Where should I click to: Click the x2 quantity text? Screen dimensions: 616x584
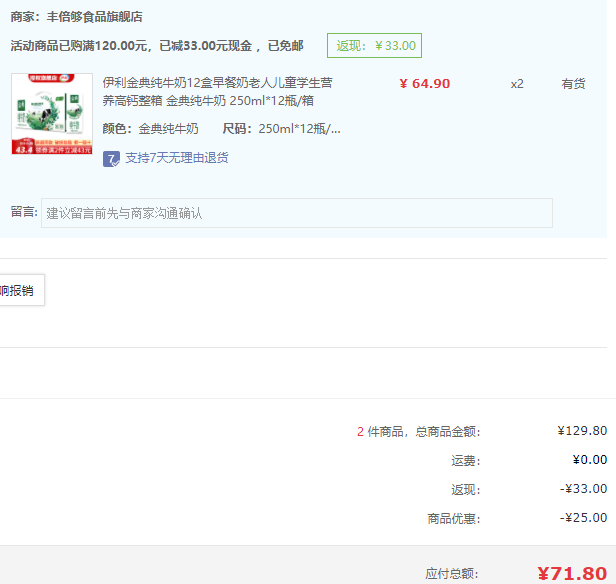517,84
